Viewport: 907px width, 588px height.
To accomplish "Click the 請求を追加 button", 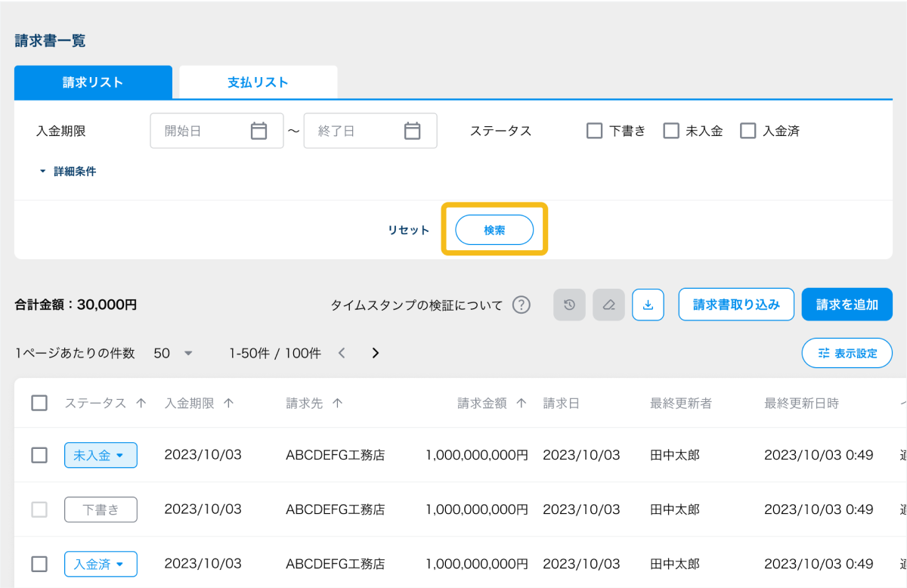I will point(847,305).
